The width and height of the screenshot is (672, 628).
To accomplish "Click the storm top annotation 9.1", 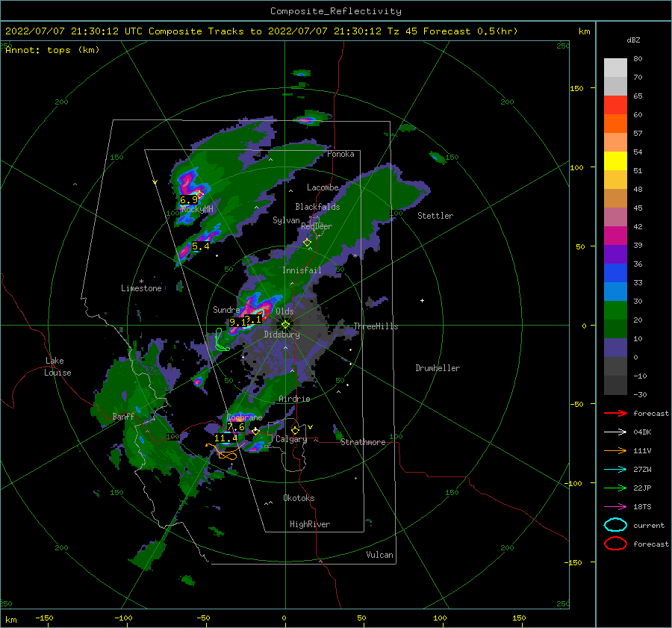I will (238, 323).
